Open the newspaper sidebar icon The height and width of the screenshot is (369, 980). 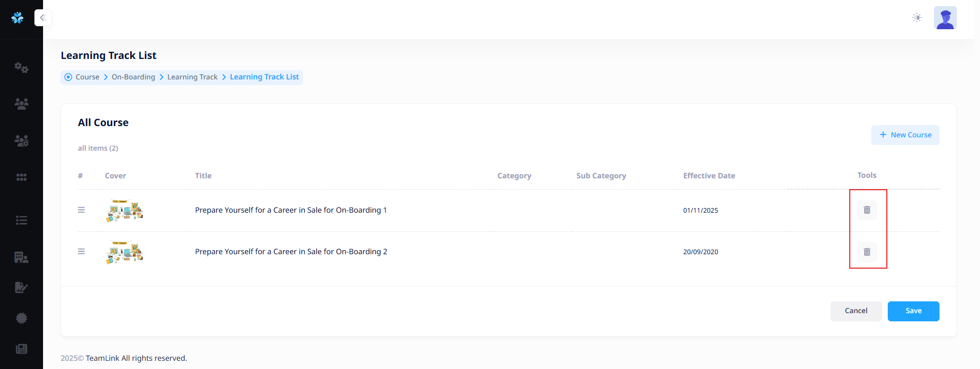[21, 349]
